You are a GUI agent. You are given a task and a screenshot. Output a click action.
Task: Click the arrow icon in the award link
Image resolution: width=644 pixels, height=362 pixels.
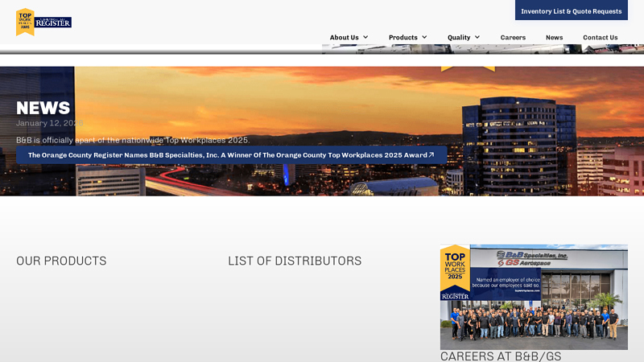[431, 154]
